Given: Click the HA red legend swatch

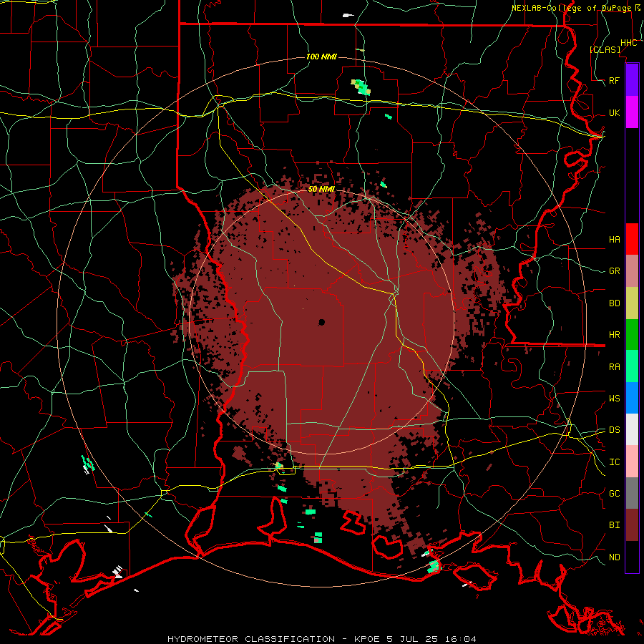Looking at the screenshot, I should click(632, 239).
